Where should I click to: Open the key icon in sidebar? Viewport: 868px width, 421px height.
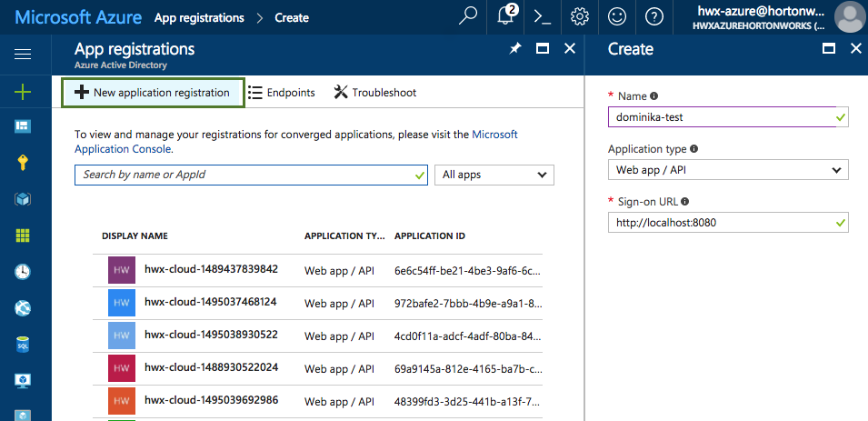[x=24, y=163]
